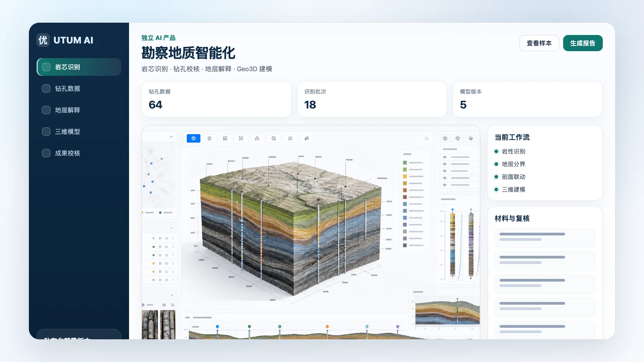Toggle the third eye icon in the layer list

pyautogui.click(x=445, y=171)
